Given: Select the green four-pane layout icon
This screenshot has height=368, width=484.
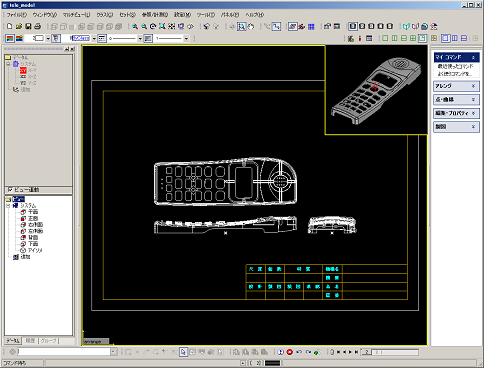Looking at the screenshot, I should point(413,38).
